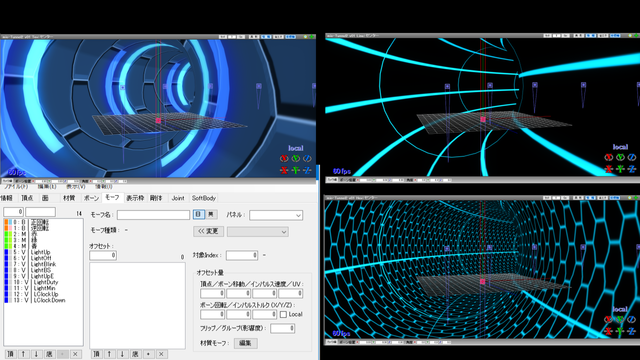Screen dimensions: 640x360
Task: Click the 対象Index input field
Action: click(x=242, y=256)
